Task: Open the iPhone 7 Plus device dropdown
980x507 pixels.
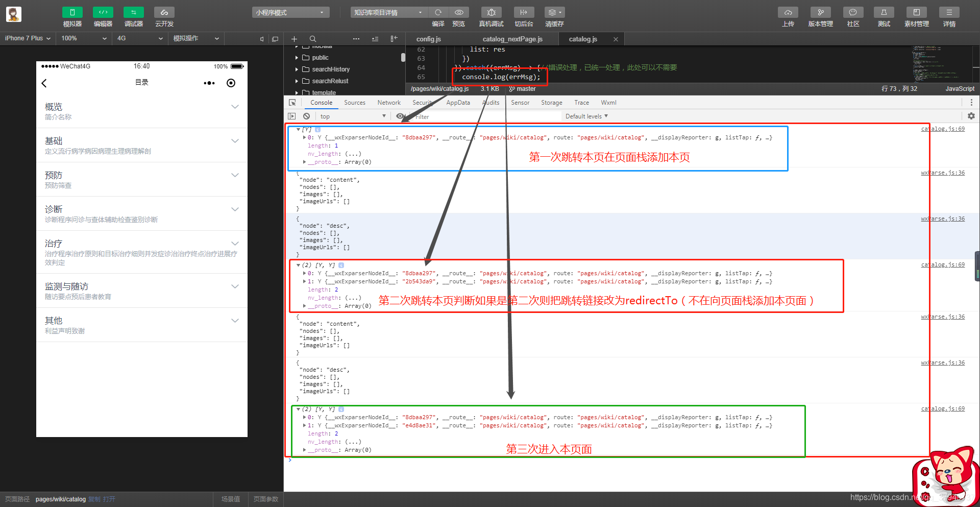Action: pos(28,38)
